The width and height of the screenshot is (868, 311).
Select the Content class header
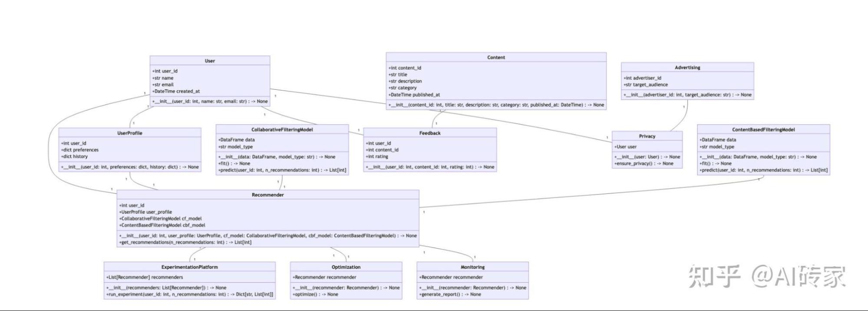click(x=496, y=58)
